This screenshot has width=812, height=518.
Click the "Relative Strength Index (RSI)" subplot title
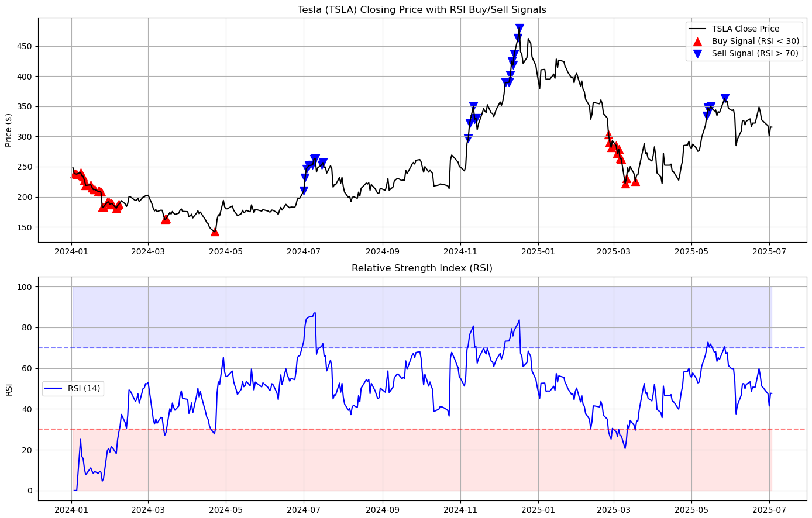[422, 268]
